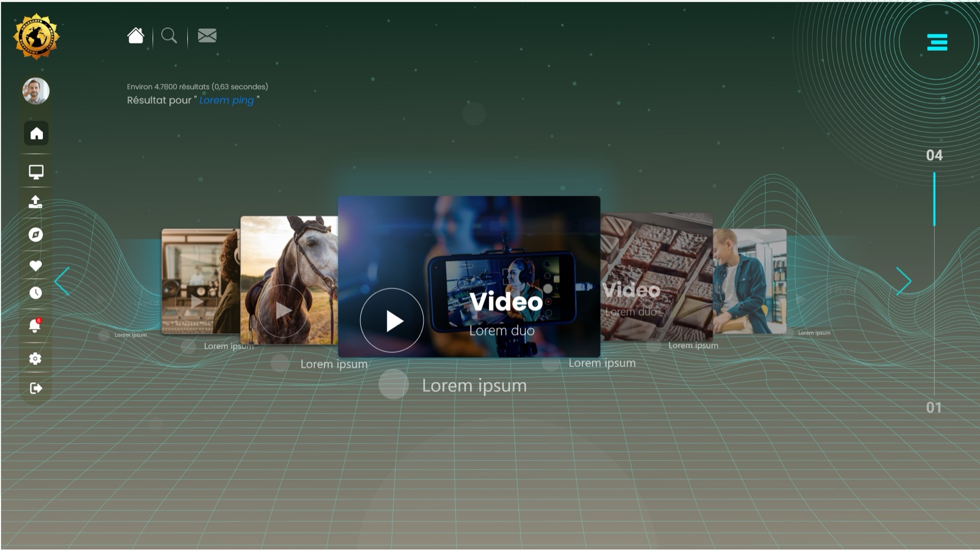Select the monitor/display icon in the sidebar
Image resolution: width=980 pixels, height=551 pixels.
point(35,172)
